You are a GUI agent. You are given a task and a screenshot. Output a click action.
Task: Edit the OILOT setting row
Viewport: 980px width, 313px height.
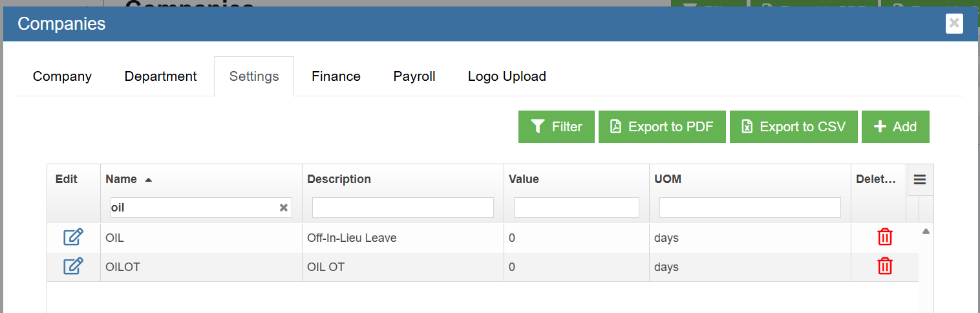(x=73, y=266)
